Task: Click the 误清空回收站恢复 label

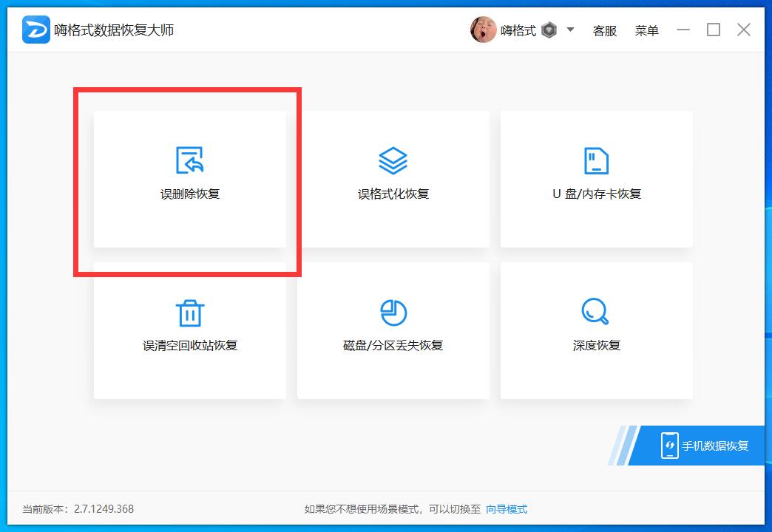Action: click(190, 346)
